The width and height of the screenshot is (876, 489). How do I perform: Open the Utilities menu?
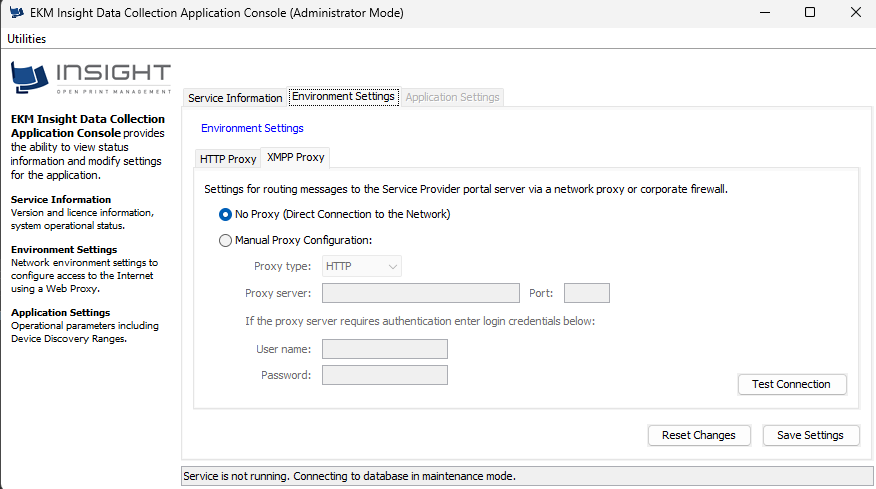pyautogui.click(x=26, y=39)
